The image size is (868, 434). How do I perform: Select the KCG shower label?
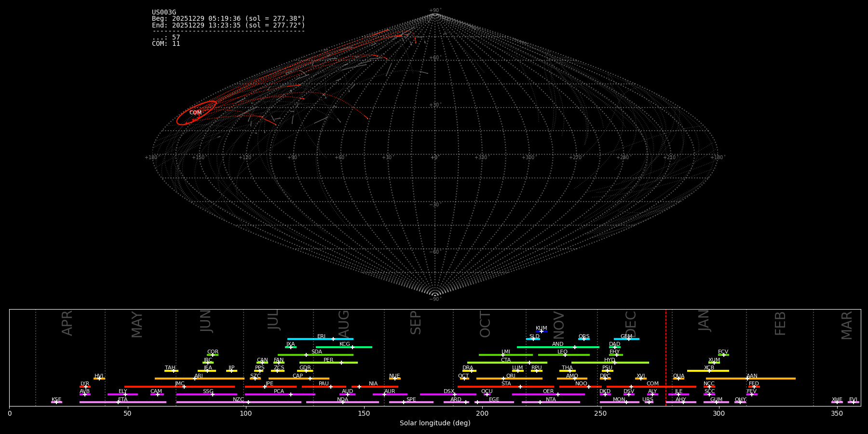coord(345,344)
